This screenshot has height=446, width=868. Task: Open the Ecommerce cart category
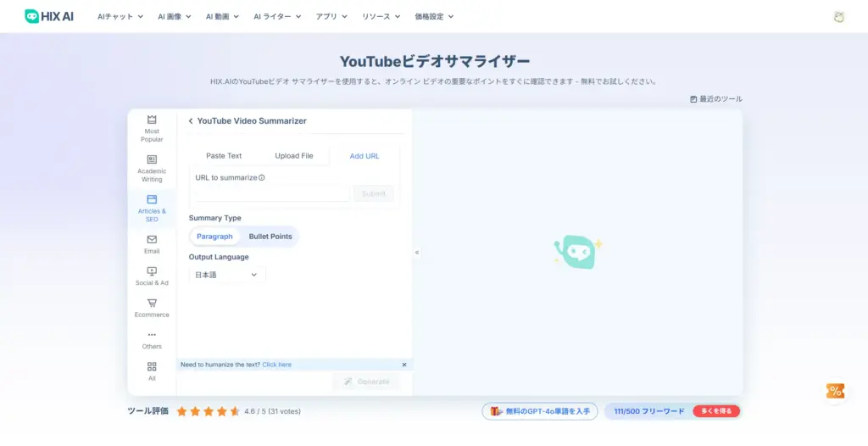click(x=152, y=304)
